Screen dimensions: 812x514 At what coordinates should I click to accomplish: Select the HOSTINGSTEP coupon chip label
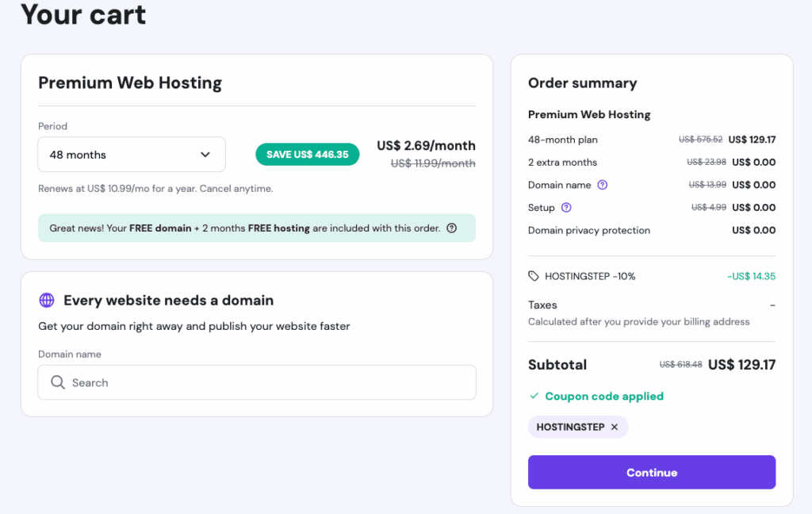pos(570,427)
